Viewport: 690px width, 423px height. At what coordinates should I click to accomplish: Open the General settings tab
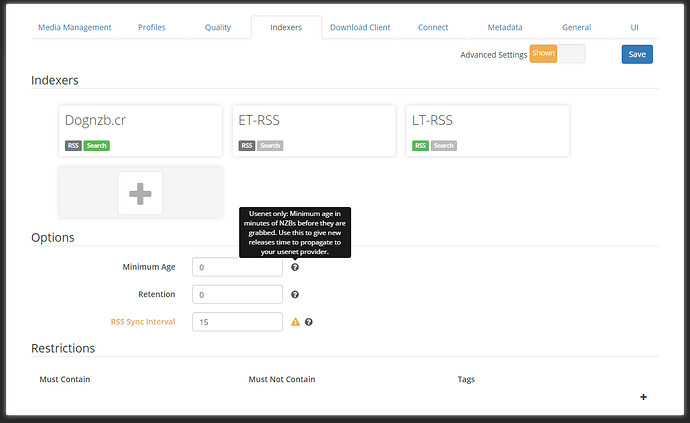(576, 27)
